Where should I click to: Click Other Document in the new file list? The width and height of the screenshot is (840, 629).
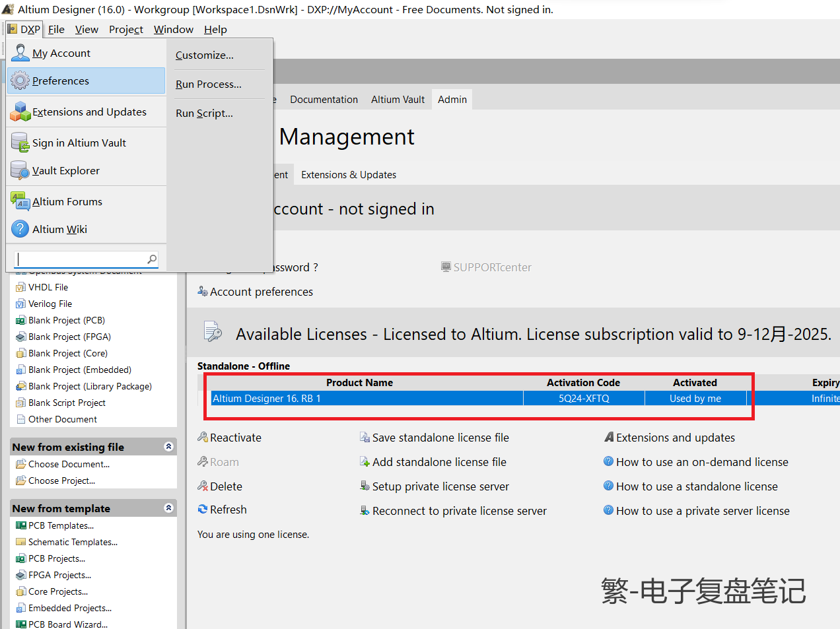[63, 419]
